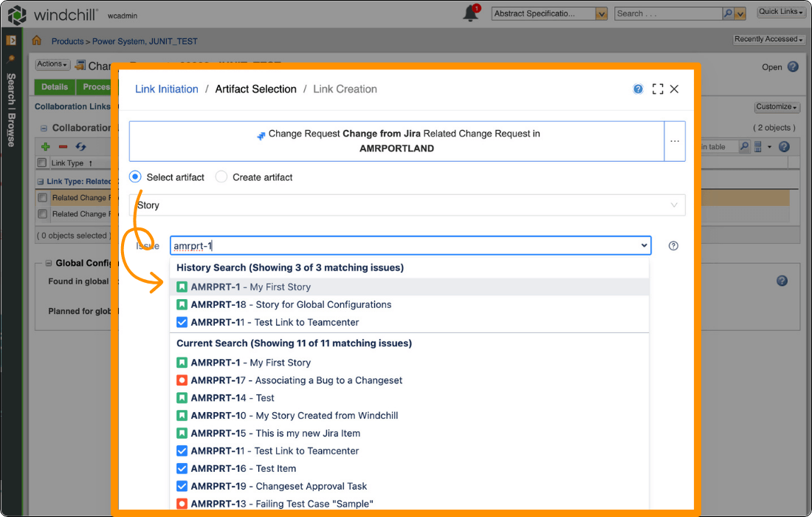The image size is (812, 517).
Task: Open the Issue field dropdown arrow
Action: (643, 244)
